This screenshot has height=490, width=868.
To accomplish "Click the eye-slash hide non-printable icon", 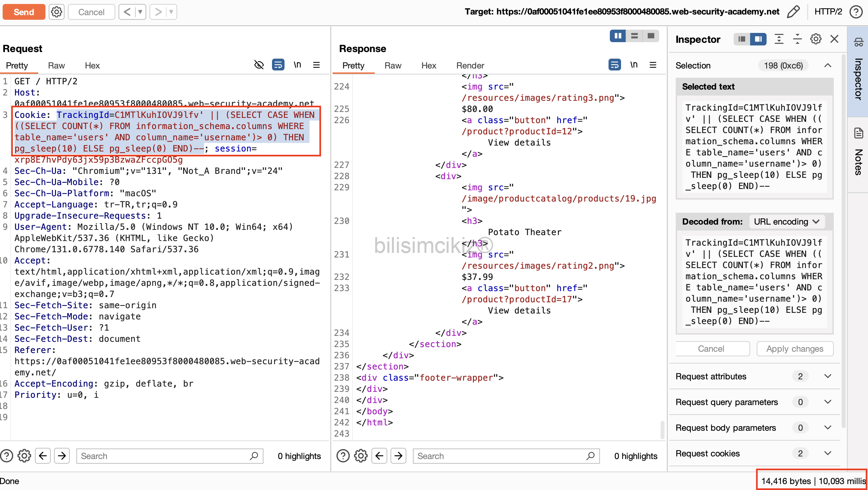I will click(259, 65).
